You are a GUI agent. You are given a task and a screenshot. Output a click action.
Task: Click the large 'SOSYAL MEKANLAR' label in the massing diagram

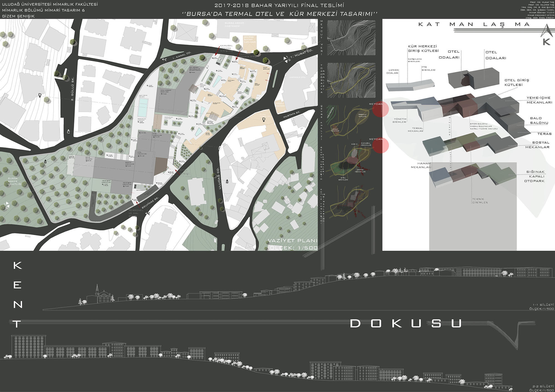coord(537,145)
